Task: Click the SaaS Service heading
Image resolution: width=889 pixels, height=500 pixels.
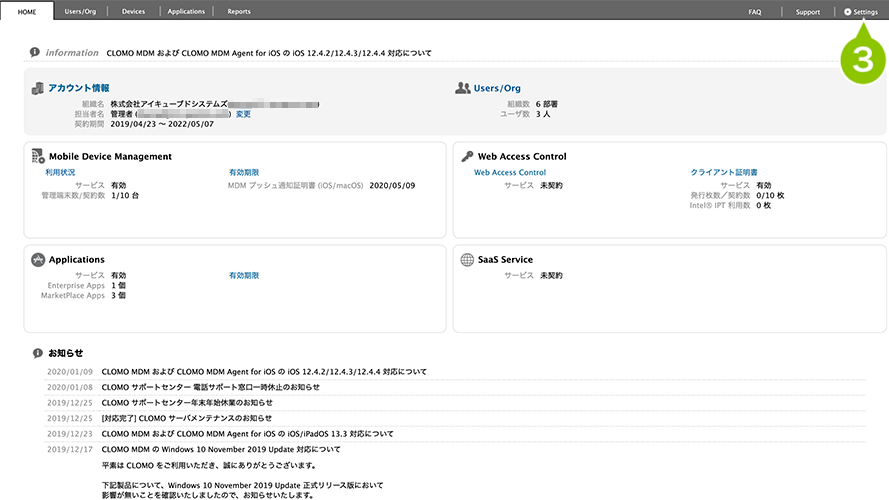Action: tap(505, 260)
